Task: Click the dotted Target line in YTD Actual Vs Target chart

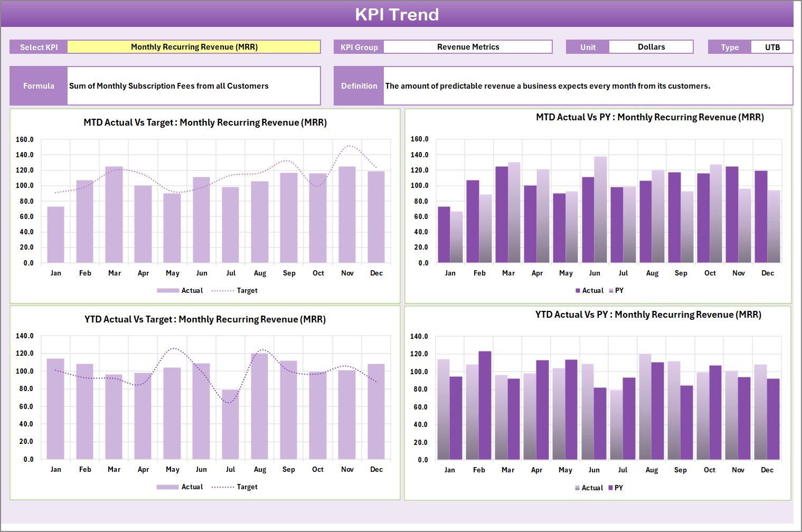Action: point(173,349)
